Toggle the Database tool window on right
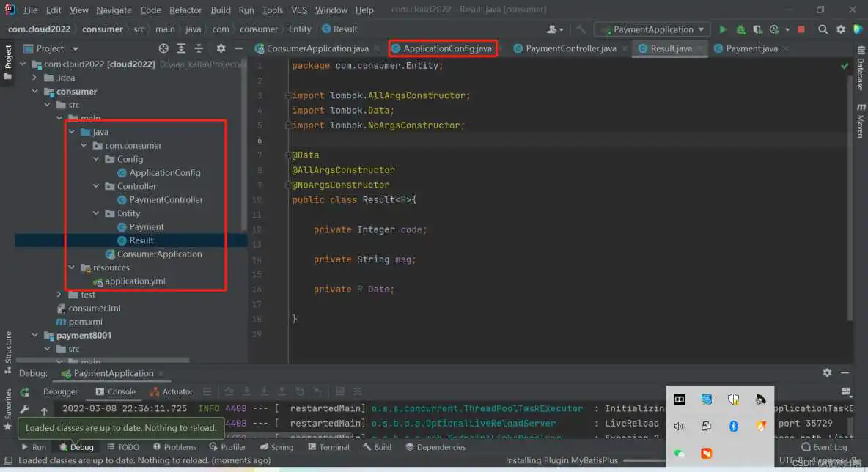This screenshot has width=868, height=472. [x=861, y=72]
